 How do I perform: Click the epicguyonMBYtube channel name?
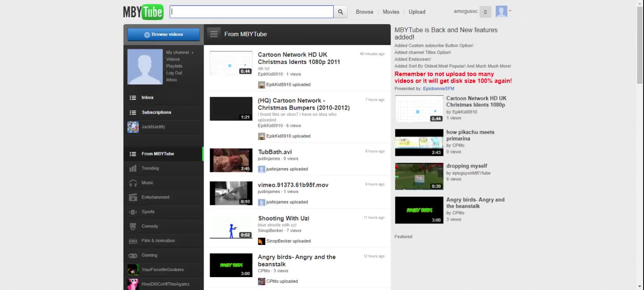[x=471, y=173]
